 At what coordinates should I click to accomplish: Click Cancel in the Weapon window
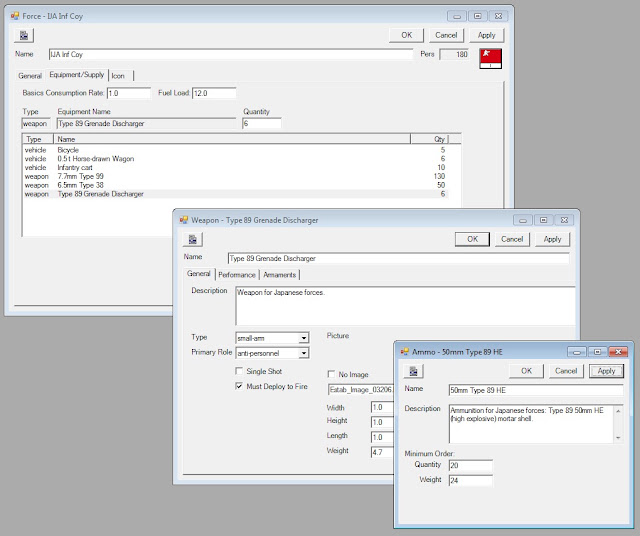pos(512,239)
